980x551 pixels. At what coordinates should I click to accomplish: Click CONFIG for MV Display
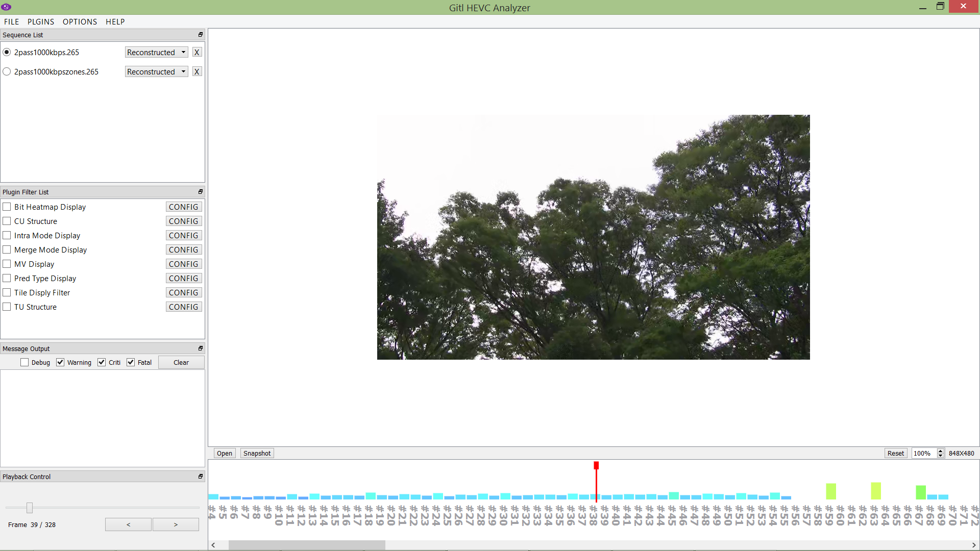pos(183,264)
